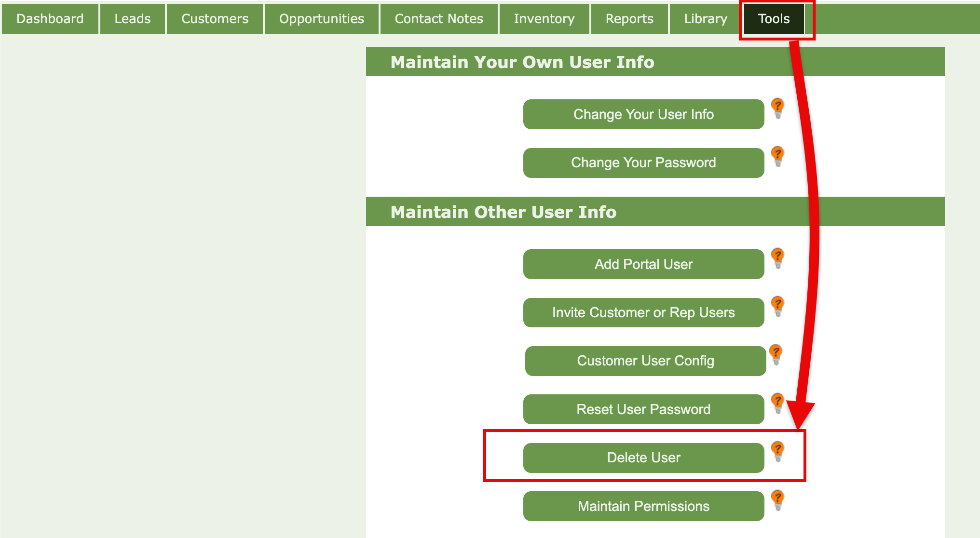Click help bulb next to Delete User
The height and width of the screenshot is (538, 980).
pyautogui.click(x=777, y=451)
